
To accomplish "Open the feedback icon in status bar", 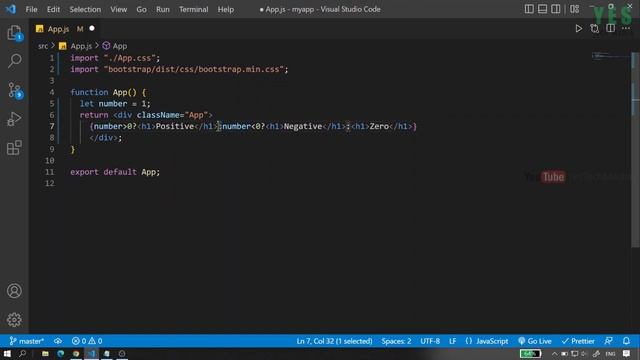I will click(x=608, y=341).
